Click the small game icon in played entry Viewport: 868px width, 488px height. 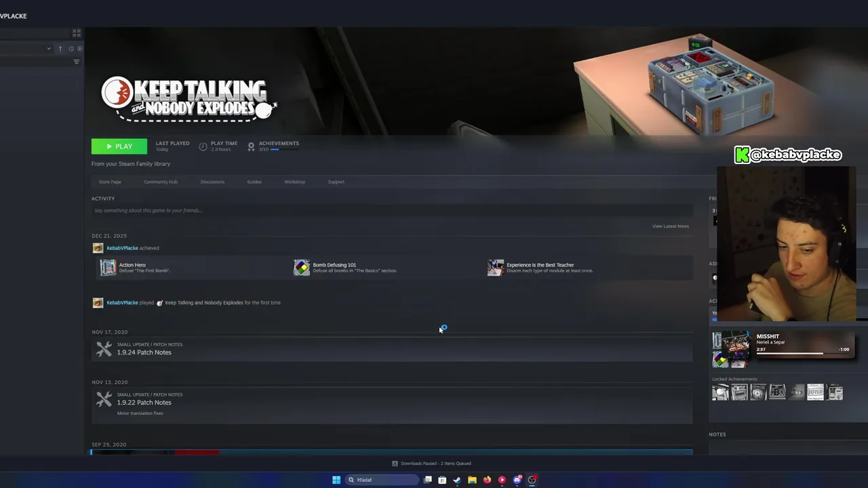tap(160, 303)
